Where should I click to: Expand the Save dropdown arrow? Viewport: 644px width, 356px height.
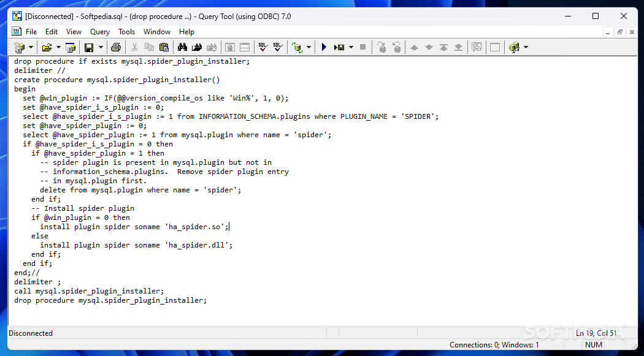coord(101,47)
